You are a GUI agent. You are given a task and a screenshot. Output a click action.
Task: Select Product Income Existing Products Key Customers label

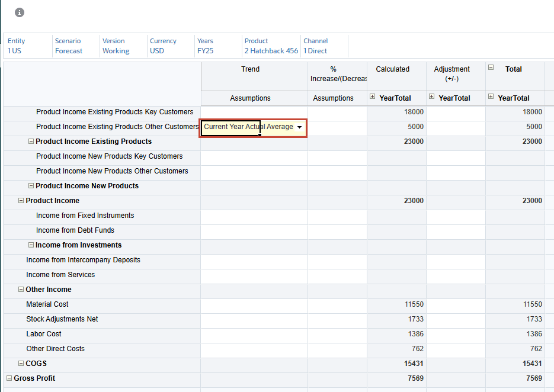[115, 112]
